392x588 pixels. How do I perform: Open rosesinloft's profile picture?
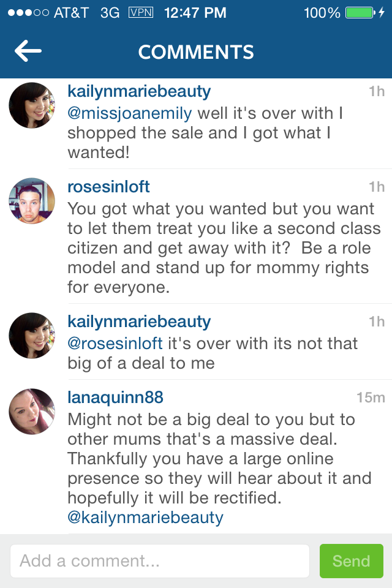click(x=32, y=201)
